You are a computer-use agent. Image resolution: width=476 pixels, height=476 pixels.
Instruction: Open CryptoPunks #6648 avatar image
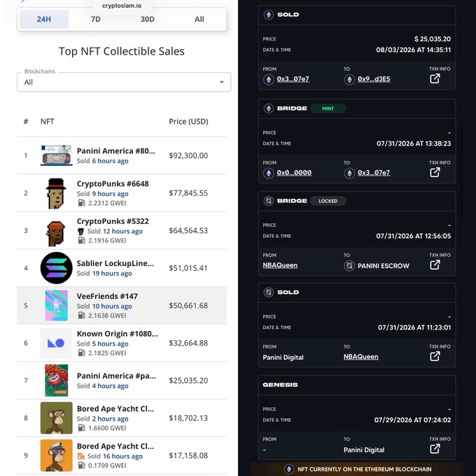click(56, 193)
